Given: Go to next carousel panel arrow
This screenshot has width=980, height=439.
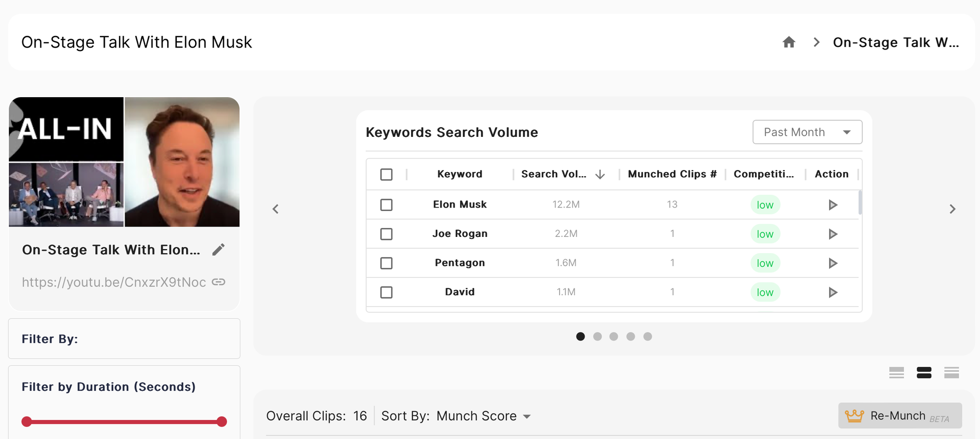Looking at the screenshot, I should tap(952, 209).
